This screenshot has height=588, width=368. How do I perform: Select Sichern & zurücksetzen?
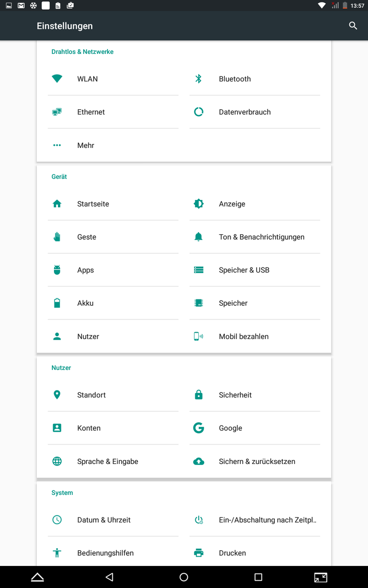pos(257,462)
